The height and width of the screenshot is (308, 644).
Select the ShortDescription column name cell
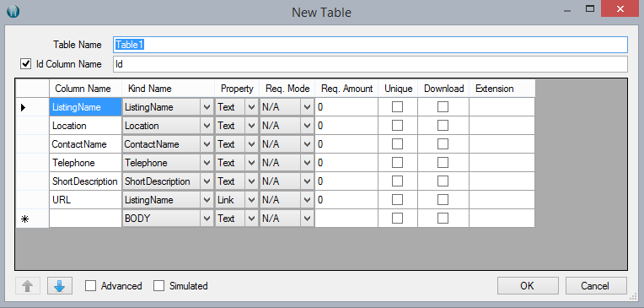[x=85, y=181]
